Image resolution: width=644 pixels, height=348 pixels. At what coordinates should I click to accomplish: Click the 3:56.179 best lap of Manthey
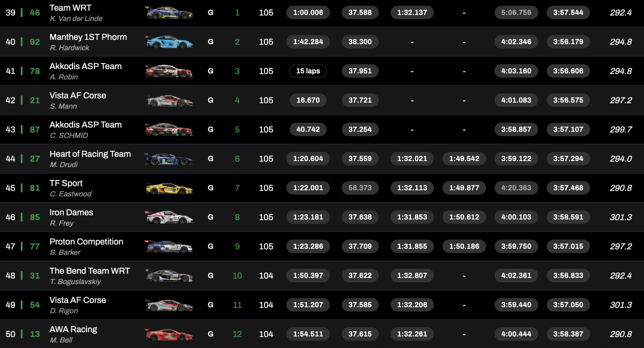tap(568, 42)
